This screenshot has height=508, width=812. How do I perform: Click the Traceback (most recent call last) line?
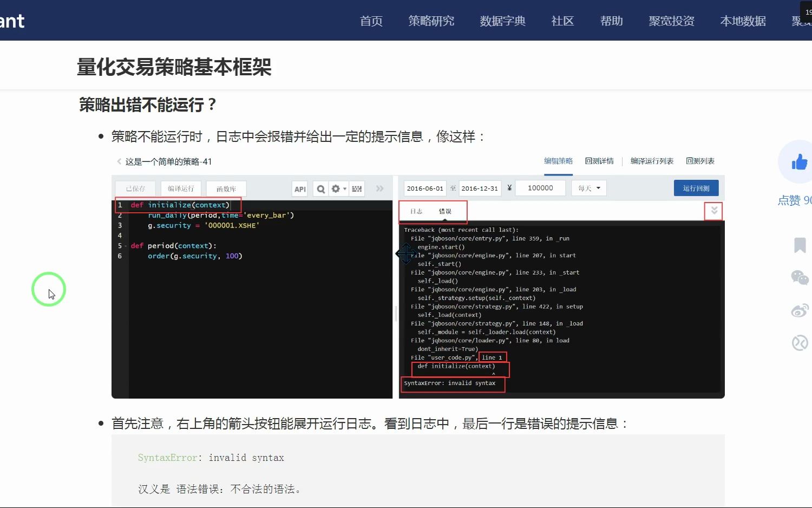coord(461,230)
